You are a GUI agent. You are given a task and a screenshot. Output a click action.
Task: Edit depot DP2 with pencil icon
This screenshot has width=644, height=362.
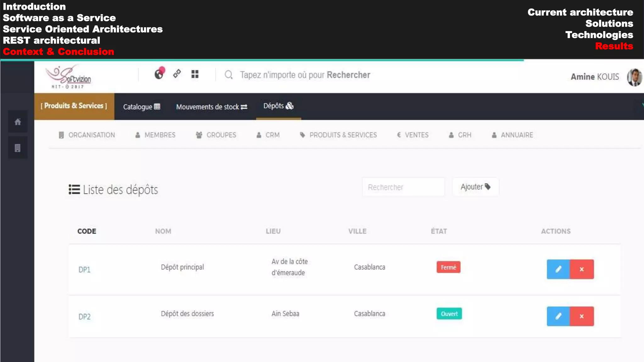click(x=558, y=316)
